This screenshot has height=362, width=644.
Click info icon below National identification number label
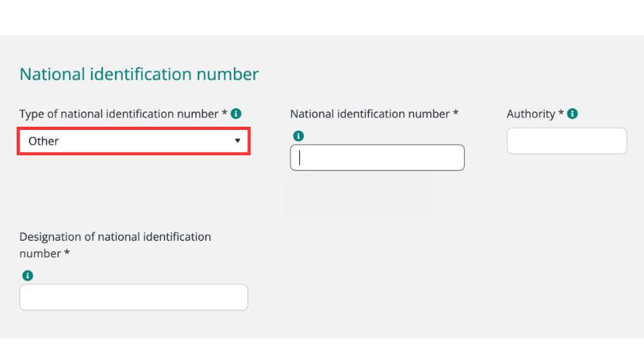pos(298,136)
